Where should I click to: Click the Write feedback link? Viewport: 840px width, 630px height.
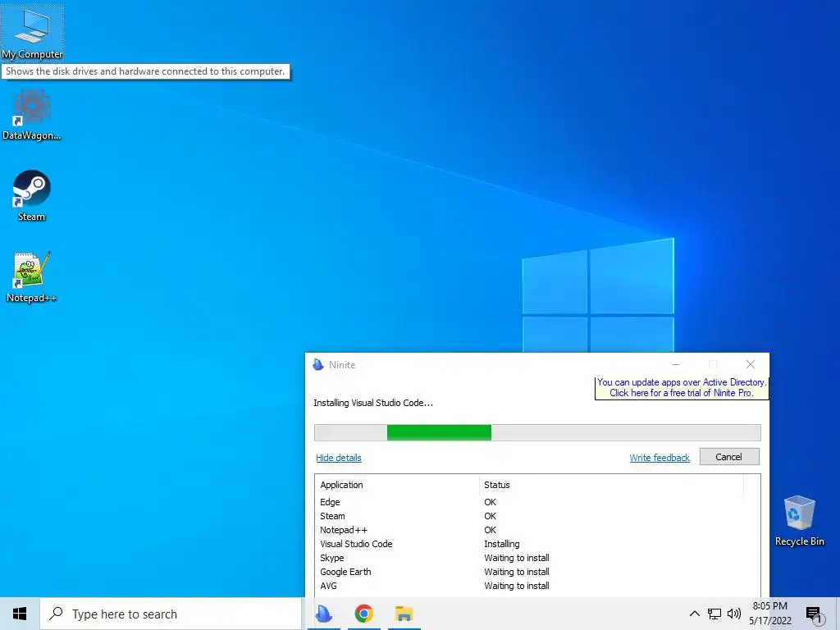660,458
